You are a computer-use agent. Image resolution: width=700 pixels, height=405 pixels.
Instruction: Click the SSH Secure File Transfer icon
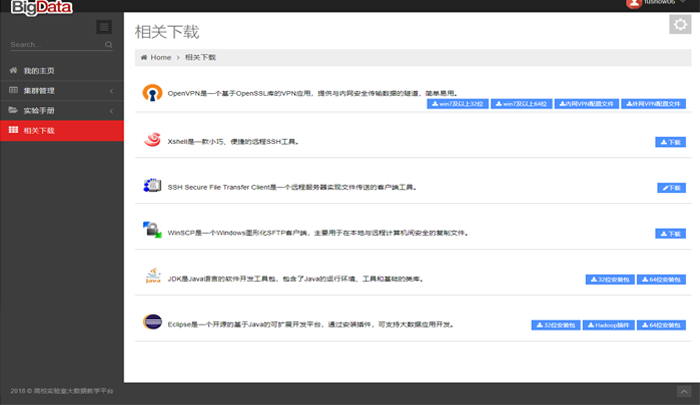coord(152,186)
